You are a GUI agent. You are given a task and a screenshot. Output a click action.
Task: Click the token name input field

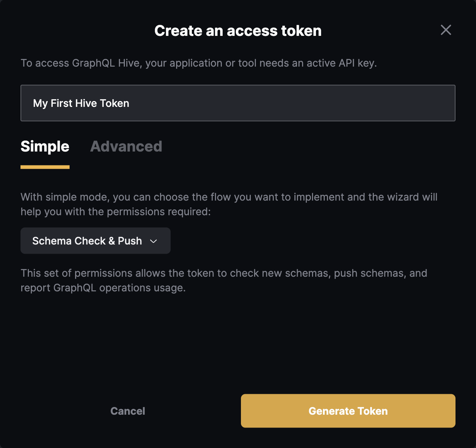238,103
